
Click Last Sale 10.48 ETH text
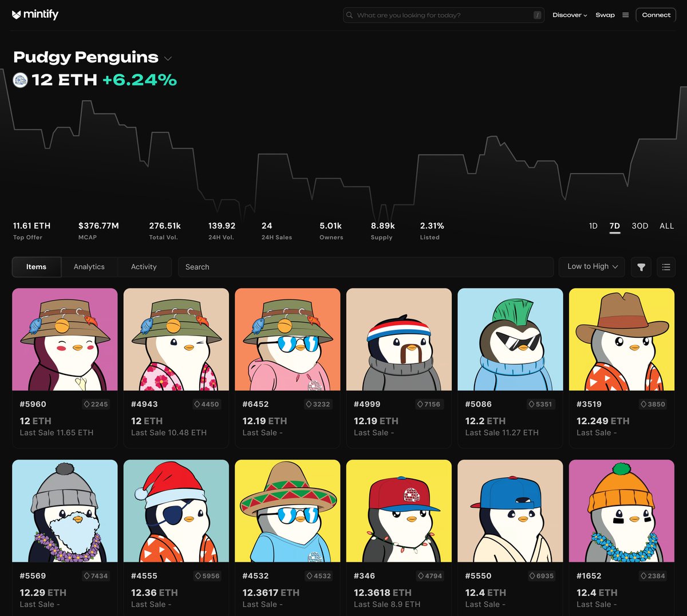(169, 433)
